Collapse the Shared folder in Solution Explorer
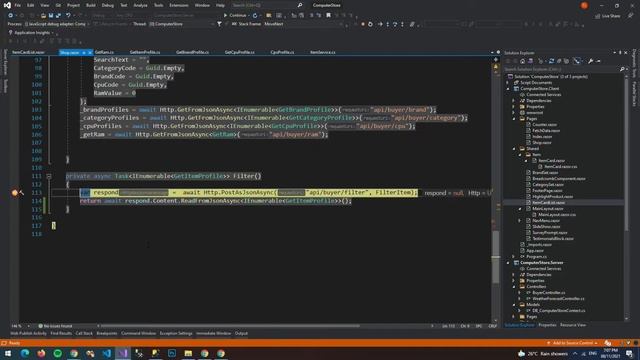 coord(514,149)
